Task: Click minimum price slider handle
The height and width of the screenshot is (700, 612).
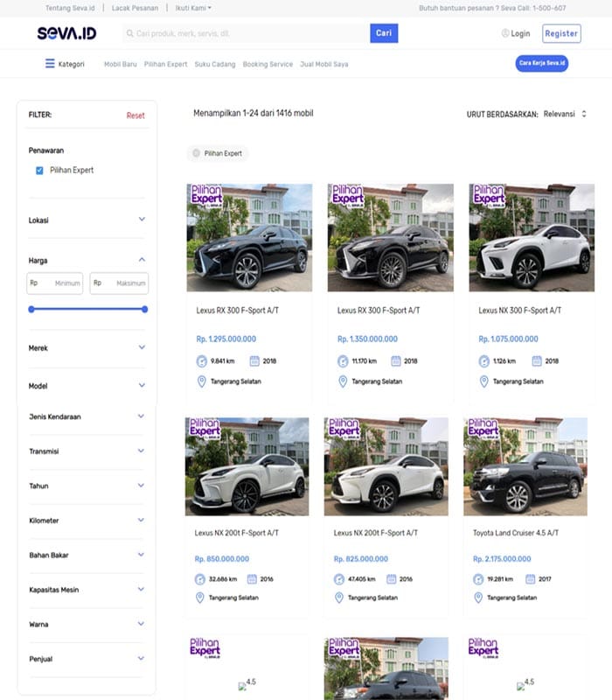Action: 31,309
